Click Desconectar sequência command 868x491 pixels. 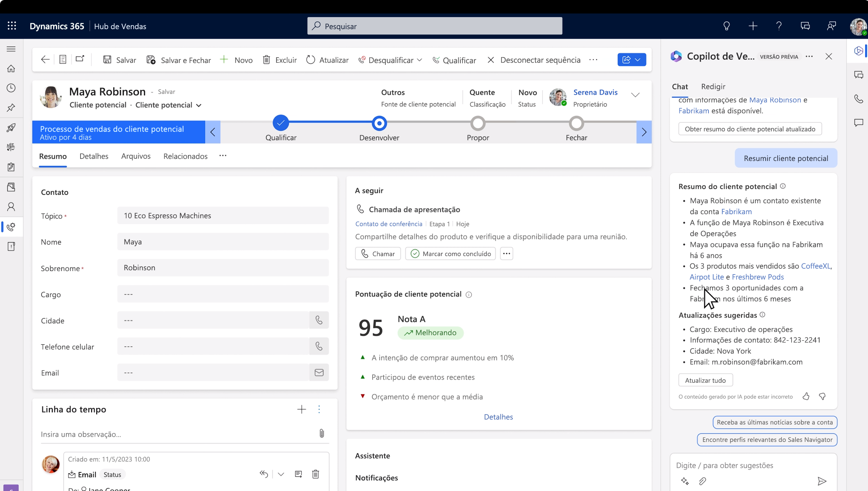pos(534,60)
